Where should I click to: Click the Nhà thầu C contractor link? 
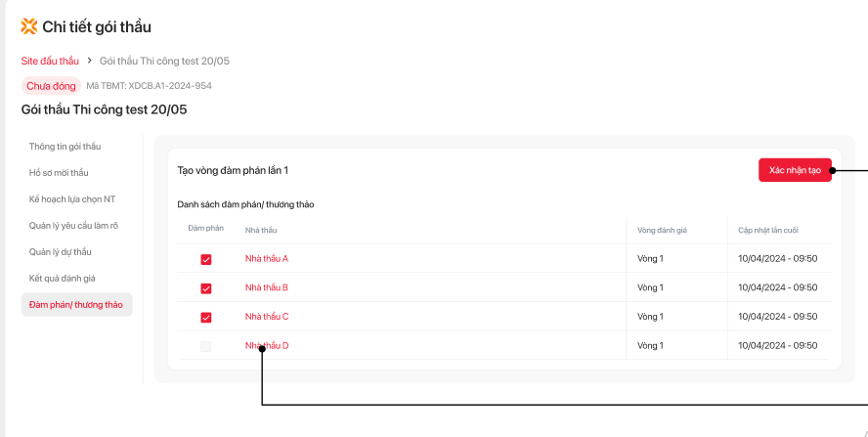[x=267, y=317]
